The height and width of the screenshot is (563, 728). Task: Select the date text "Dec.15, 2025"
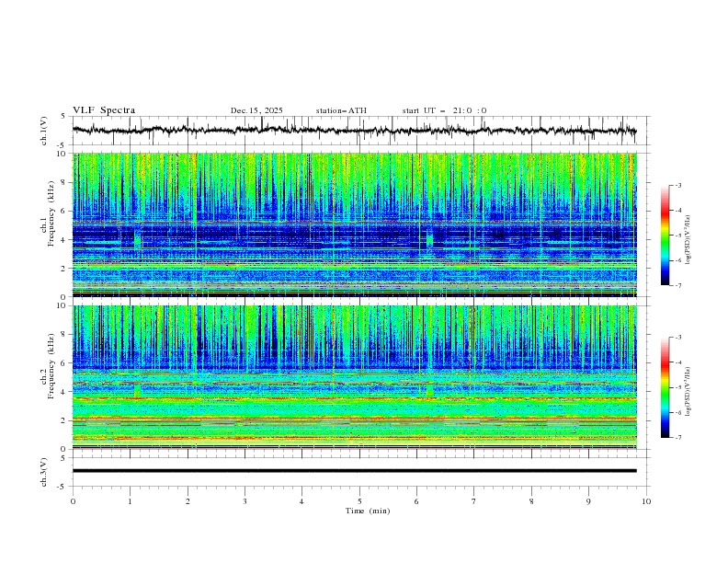click(x=256, y=110)
